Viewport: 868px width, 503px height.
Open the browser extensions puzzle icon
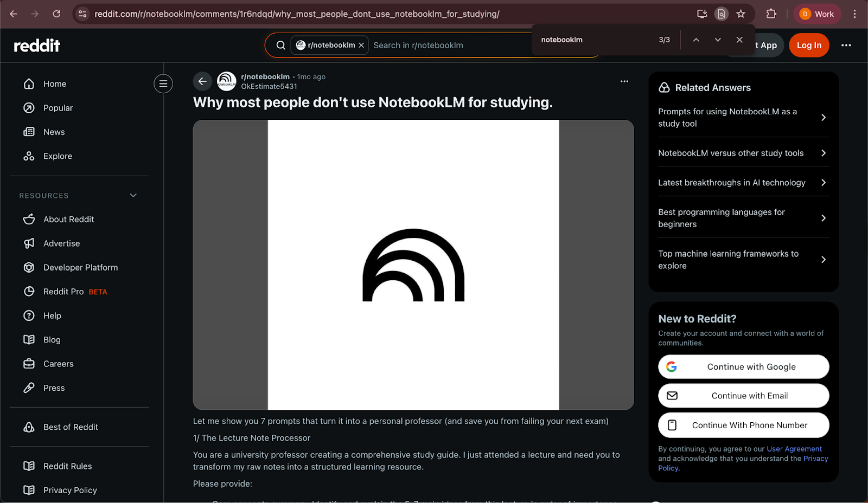tap(771, 14)
